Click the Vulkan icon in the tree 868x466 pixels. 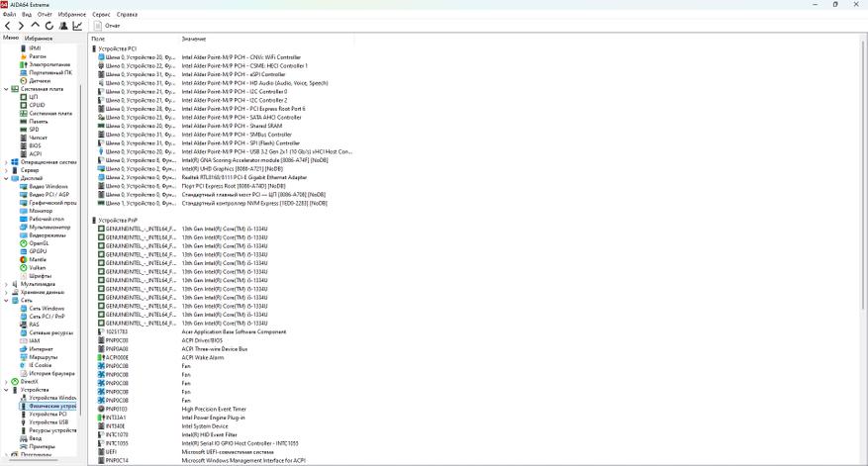tap(23, 268)
